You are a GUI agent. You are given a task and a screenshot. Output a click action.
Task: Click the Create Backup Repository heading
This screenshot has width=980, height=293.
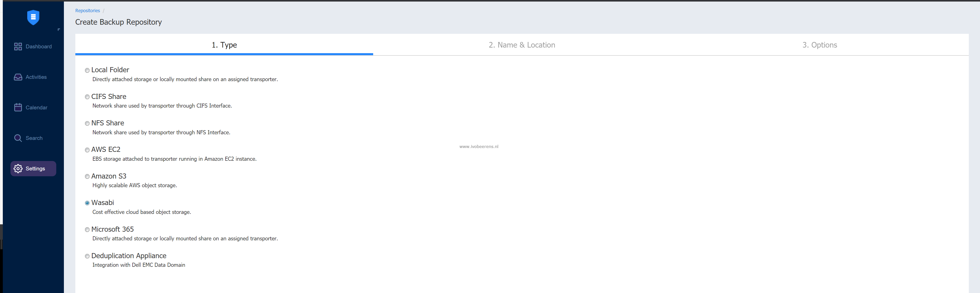point(118,22)
